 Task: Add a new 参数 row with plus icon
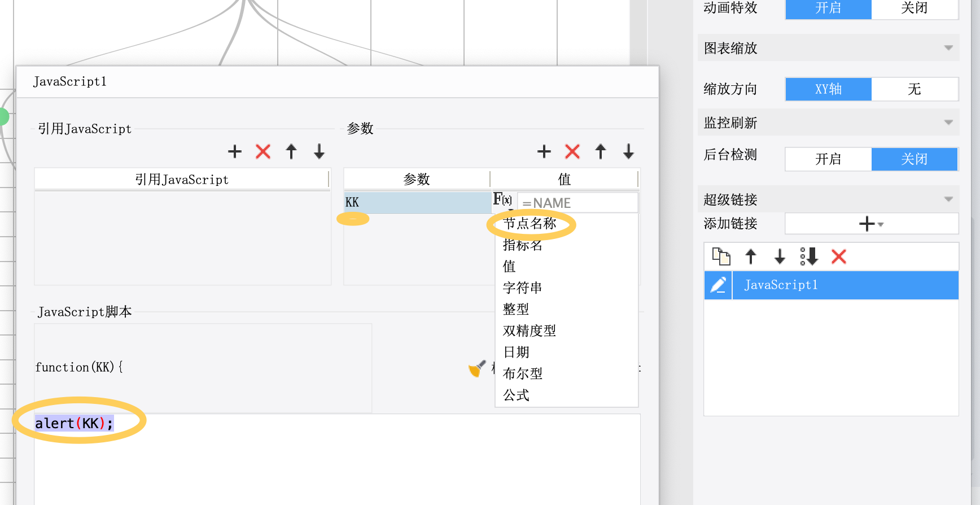544,151
